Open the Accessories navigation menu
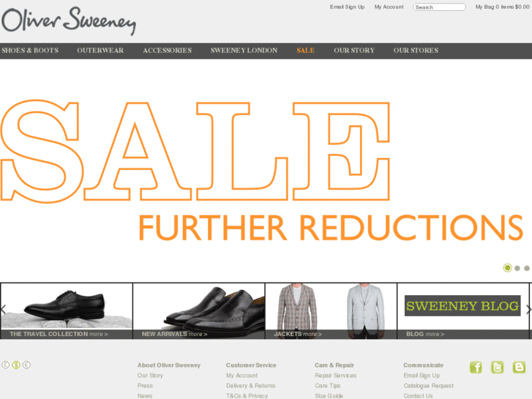This screenshot has width=532, height=399. coord(167,51)
